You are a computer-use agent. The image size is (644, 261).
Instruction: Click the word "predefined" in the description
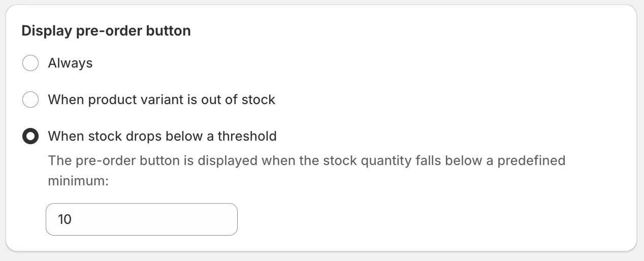coord(531,161)
